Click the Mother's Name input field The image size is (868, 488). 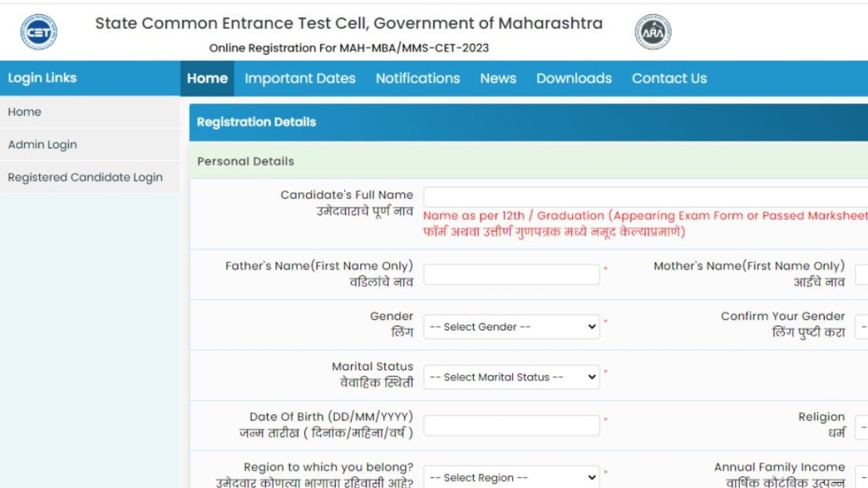tap(863, 274)
